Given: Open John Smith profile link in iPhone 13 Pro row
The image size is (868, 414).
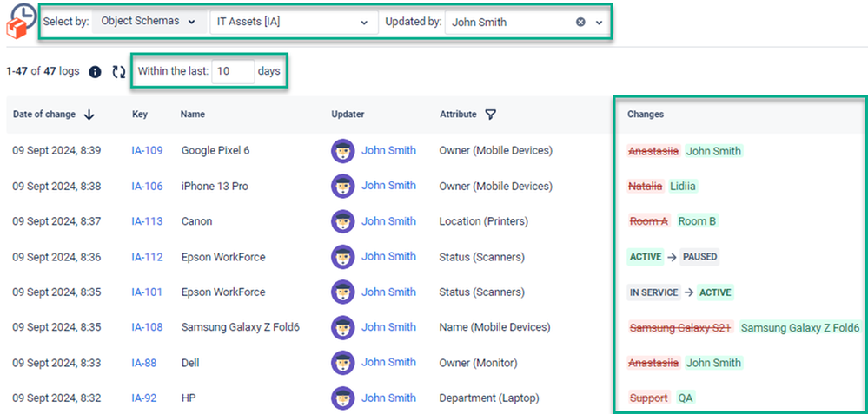Looking at the screenshot, I should pos(388,186).
